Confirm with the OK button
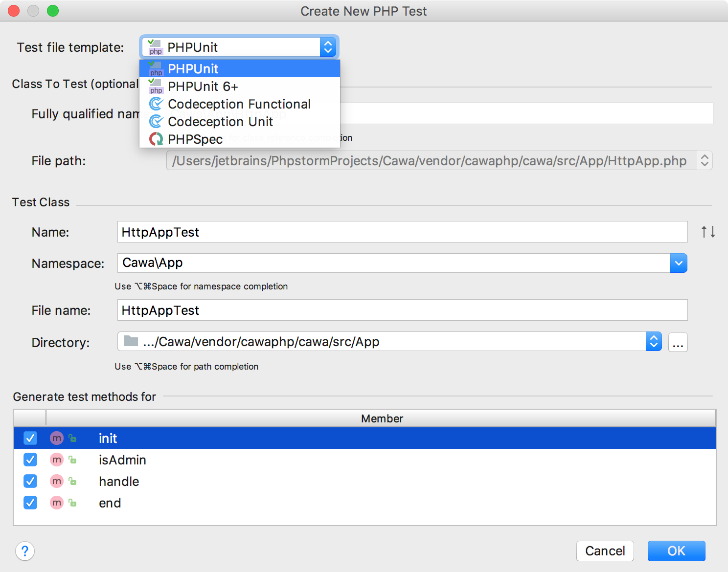The height and width of the screenshot is (572, 728). (x=677, y=551)
